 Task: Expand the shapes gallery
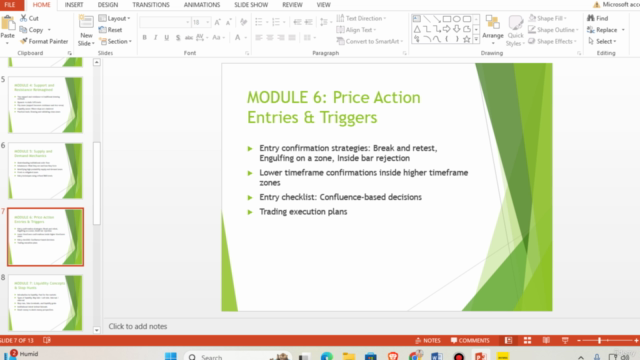click(x=476, y=39)
